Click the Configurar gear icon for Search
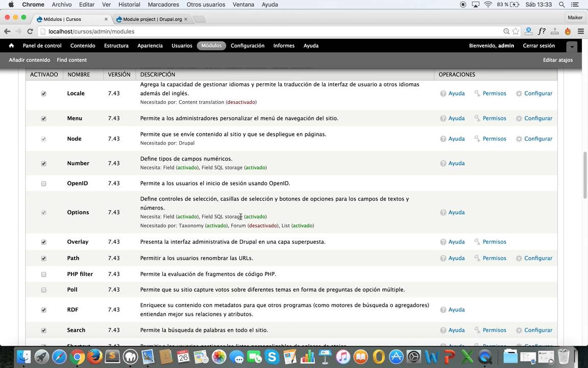The image size is (588, 368). pyautogui.click(x=519, y=331)
